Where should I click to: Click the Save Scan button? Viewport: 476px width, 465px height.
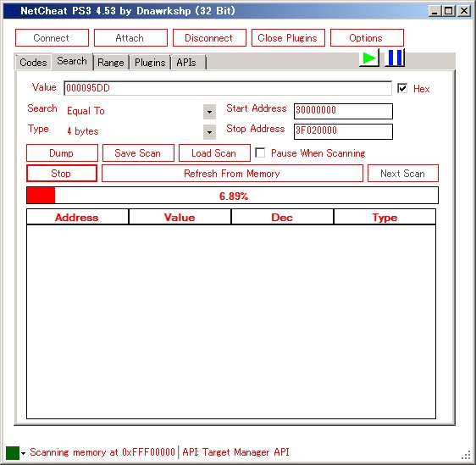[138, 153]
